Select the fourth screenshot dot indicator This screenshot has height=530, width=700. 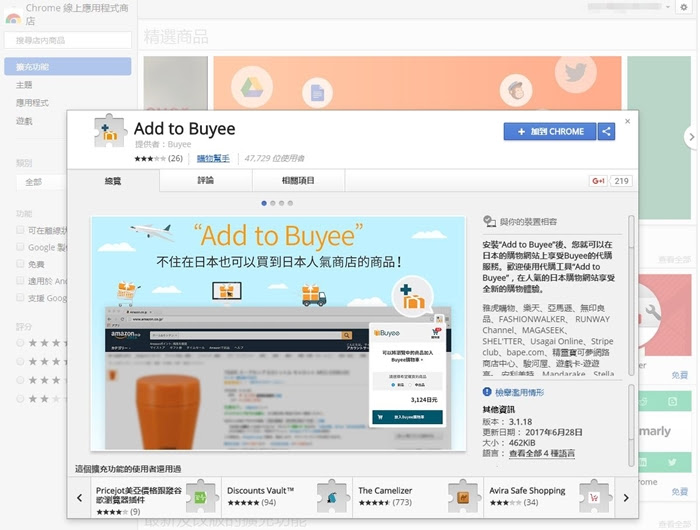pos(290,203)
